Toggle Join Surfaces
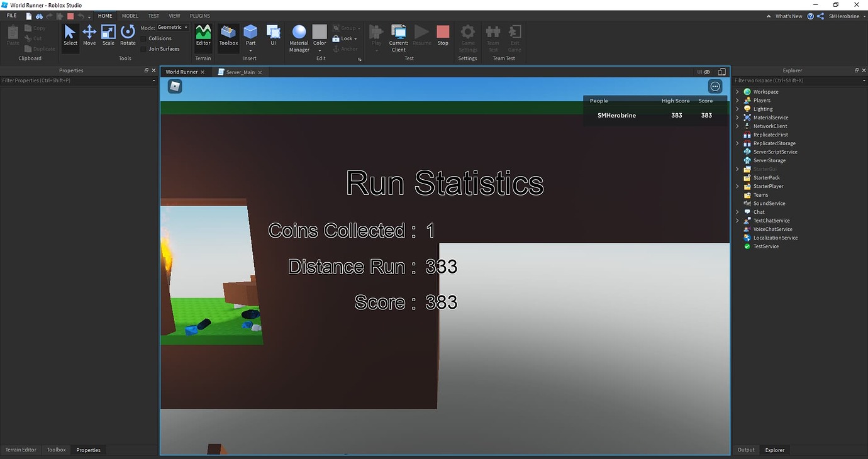 coord(144,48)
